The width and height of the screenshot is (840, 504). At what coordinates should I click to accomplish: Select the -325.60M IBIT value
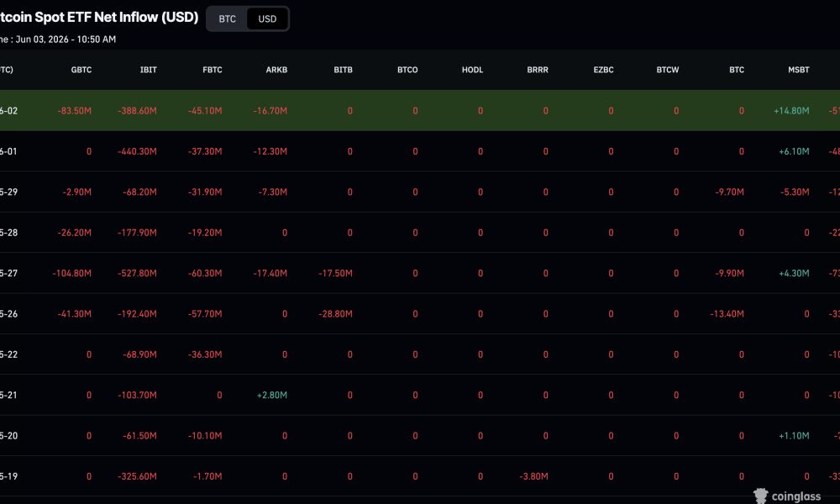(137, 476)
